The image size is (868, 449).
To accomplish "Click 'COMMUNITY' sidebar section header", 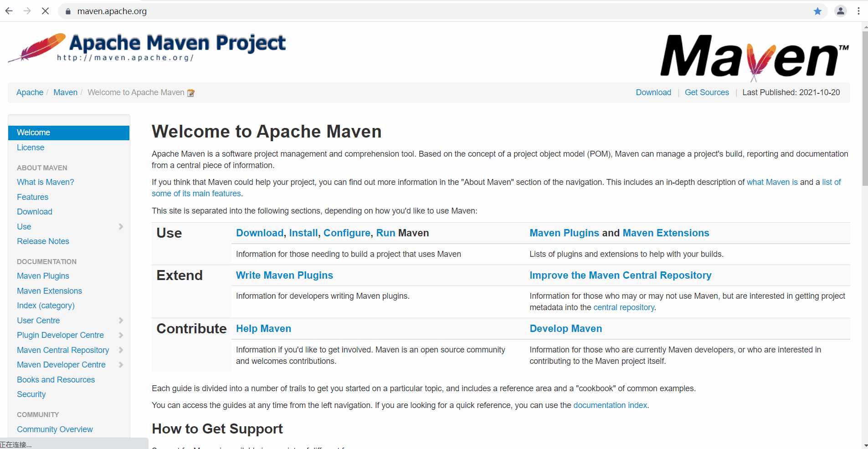I will [38, 415].
